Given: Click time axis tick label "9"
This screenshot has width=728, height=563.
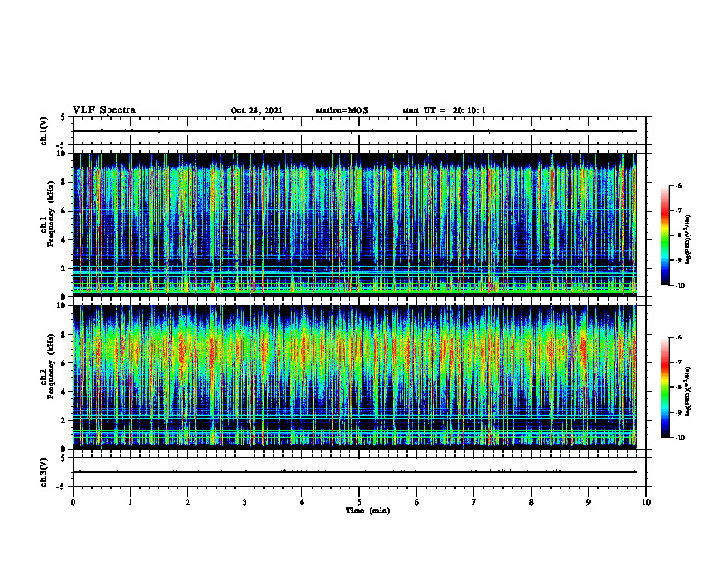Looking at the screenshot, I should pyautogui.click(x=588, y=502).
